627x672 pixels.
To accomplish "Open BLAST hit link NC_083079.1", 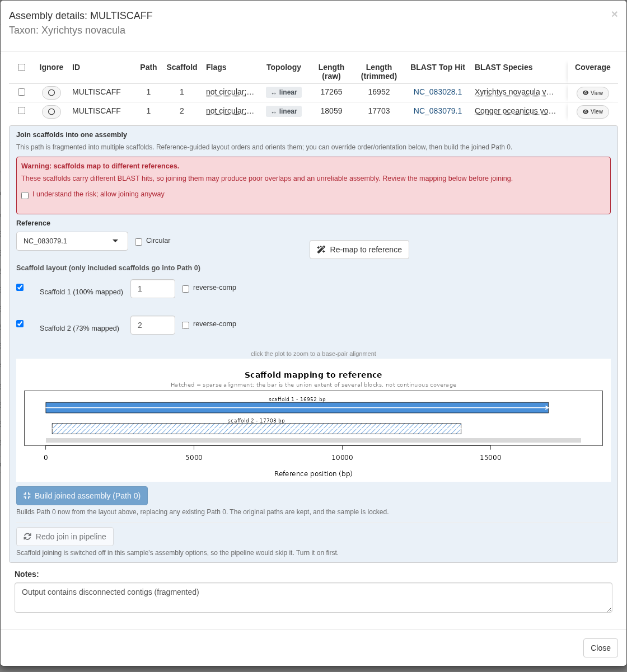I will coord(438,111).
